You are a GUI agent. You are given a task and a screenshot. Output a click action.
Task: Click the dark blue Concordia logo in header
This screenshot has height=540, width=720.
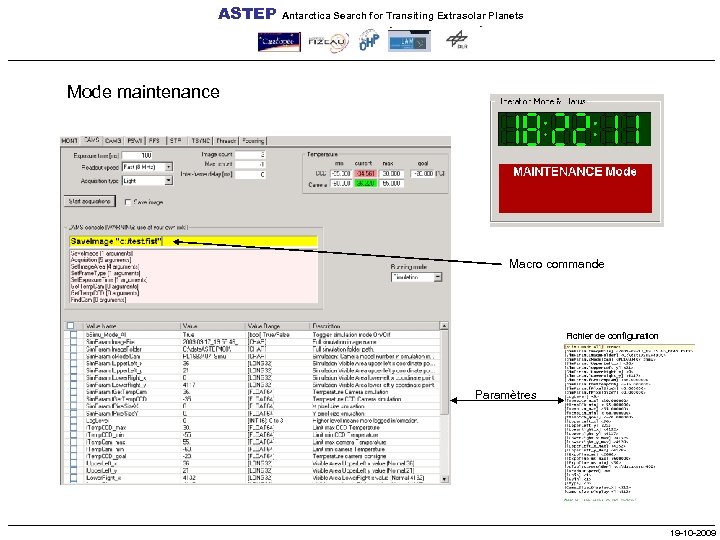pos(279,42)
